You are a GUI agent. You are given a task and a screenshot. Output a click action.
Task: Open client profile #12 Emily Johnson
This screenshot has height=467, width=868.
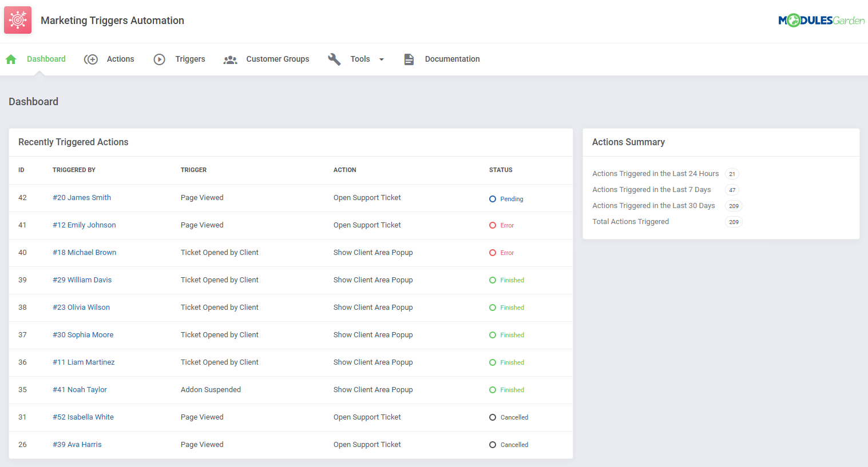84,225
